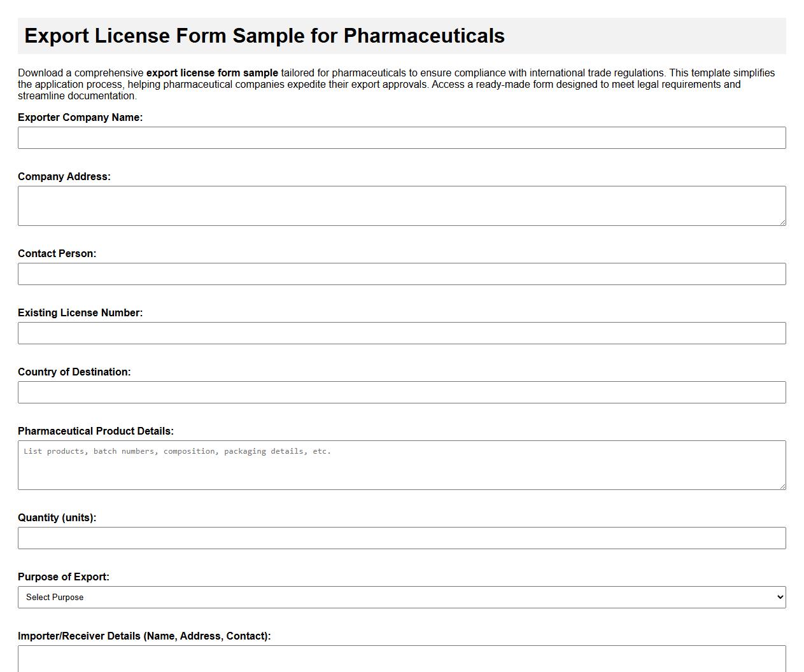Click the Importer/Receiver Details label
This screenshot has width=804, height=672.
[145, 636]
